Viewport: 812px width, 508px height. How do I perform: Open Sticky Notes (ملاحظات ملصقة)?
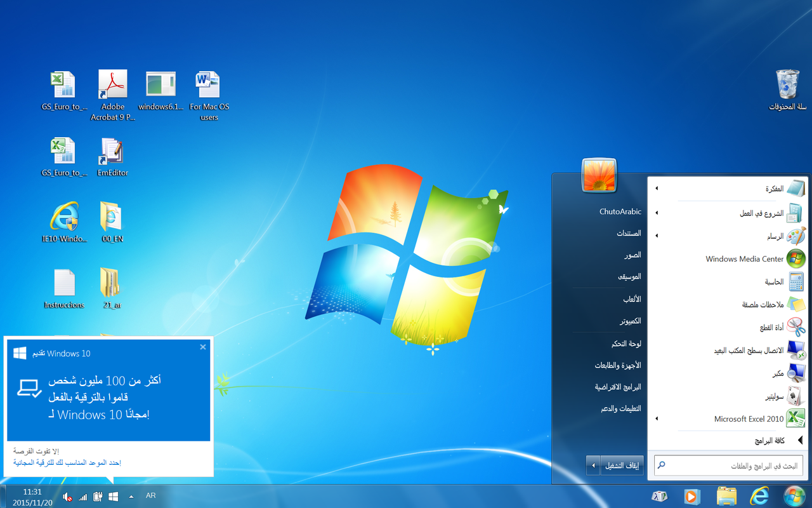click(x=728, y=305)
